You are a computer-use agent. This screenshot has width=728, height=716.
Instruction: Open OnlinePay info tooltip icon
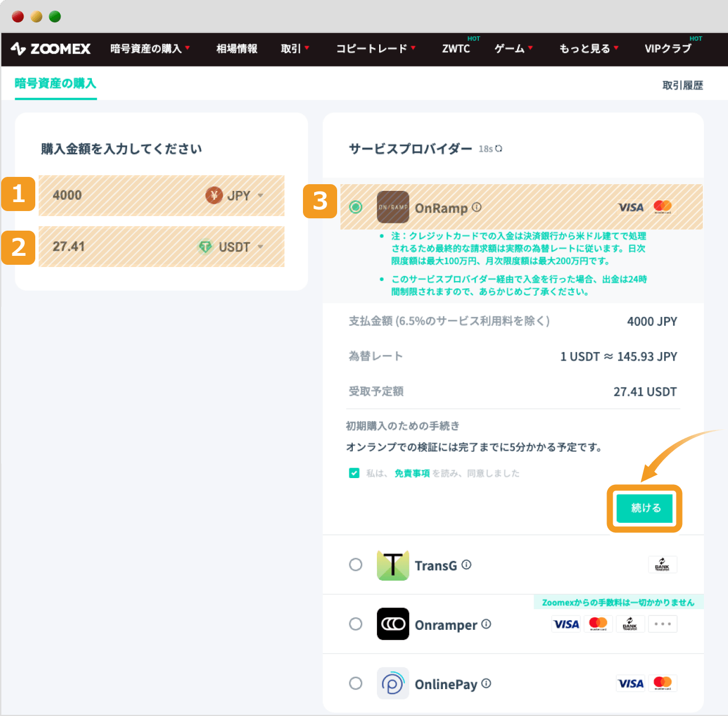tap(486, 683)
